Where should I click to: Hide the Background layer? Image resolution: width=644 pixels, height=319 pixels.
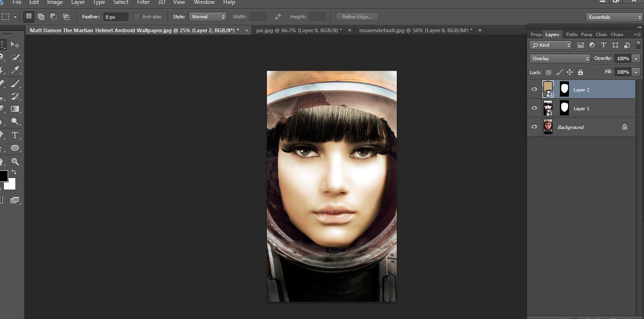[x=534, y=127]
